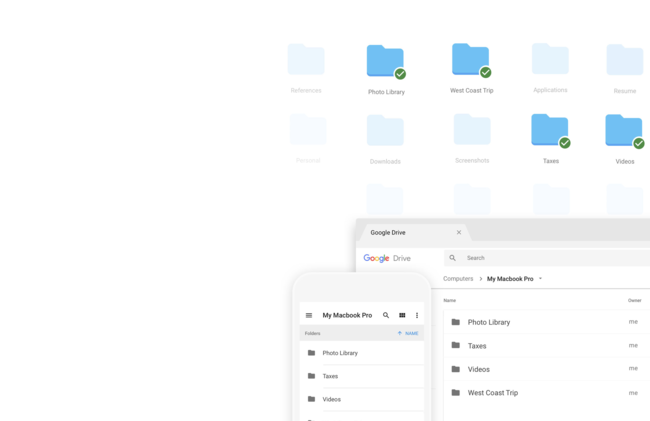Click into the Drive Search field

coord(547,258)
